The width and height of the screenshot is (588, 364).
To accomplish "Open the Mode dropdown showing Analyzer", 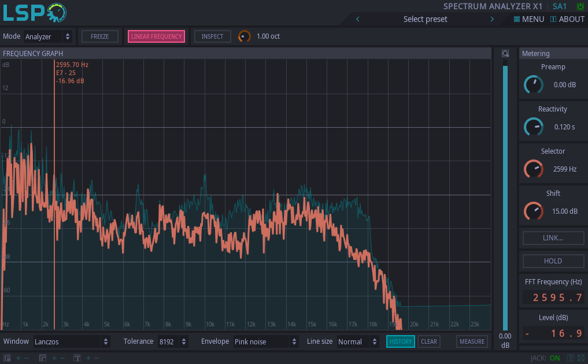I will (x=48, y=36).
